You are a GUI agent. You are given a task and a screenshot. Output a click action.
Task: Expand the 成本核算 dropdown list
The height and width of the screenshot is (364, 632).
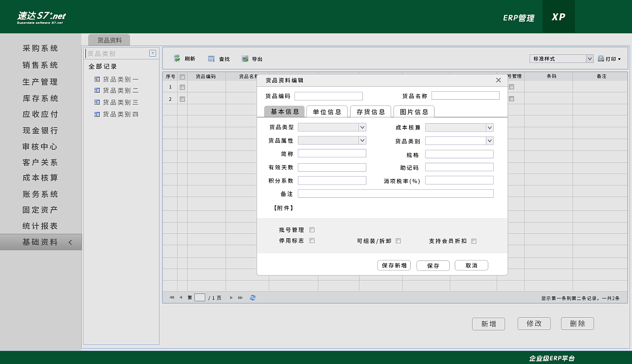pyautogui.click(x=489, y=128)
